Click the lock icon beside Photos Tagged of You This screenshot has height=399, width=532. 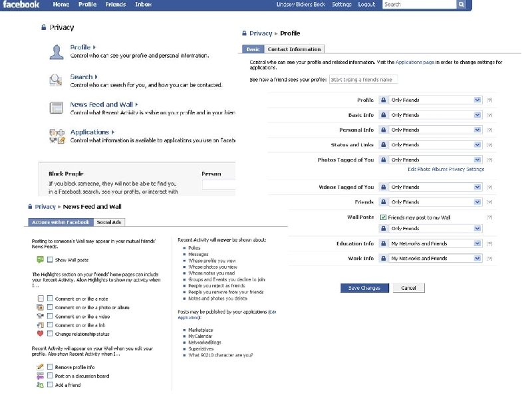[384, 160]
